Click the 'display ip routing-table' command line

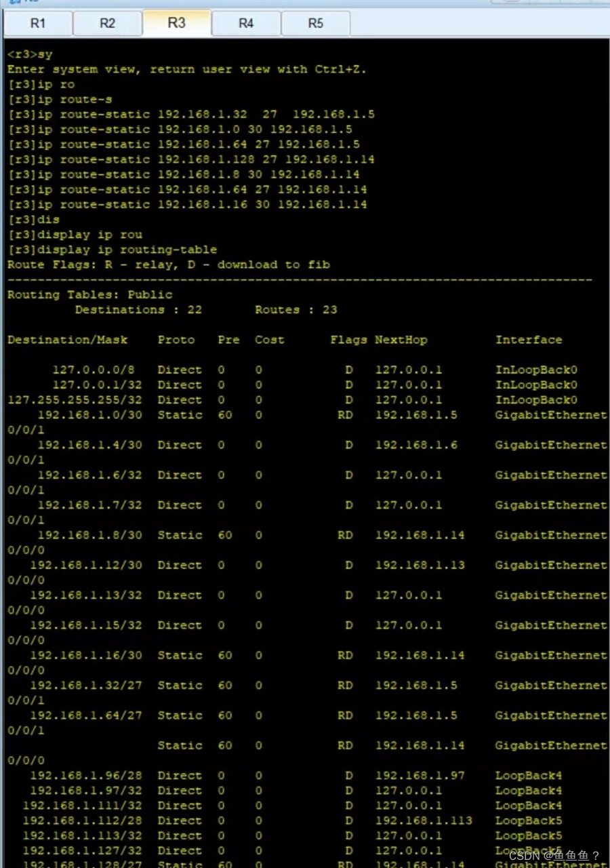[113, 250]
